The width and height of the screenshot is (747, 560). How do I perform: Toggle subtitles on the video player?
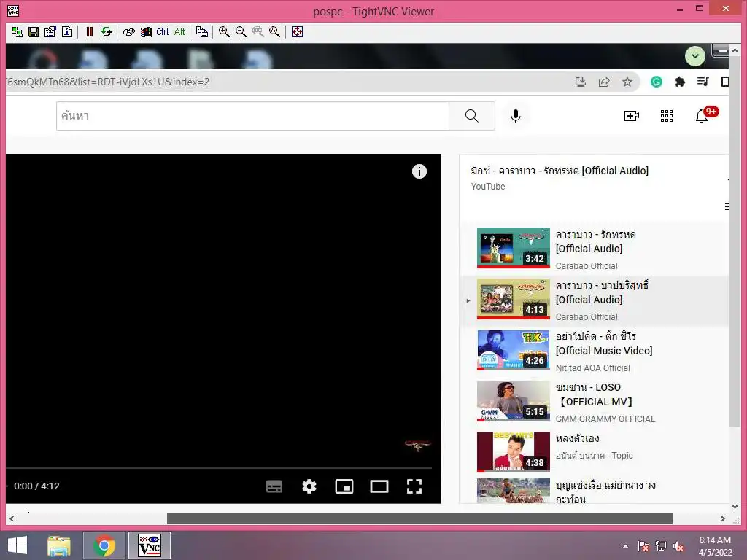click(274, 486)
